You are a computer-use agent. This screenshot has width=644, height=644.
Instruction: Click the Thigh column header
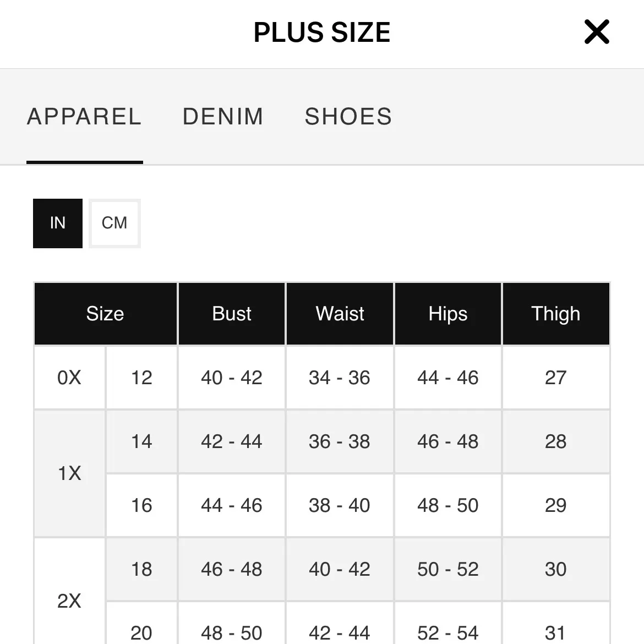click(556, 314)
